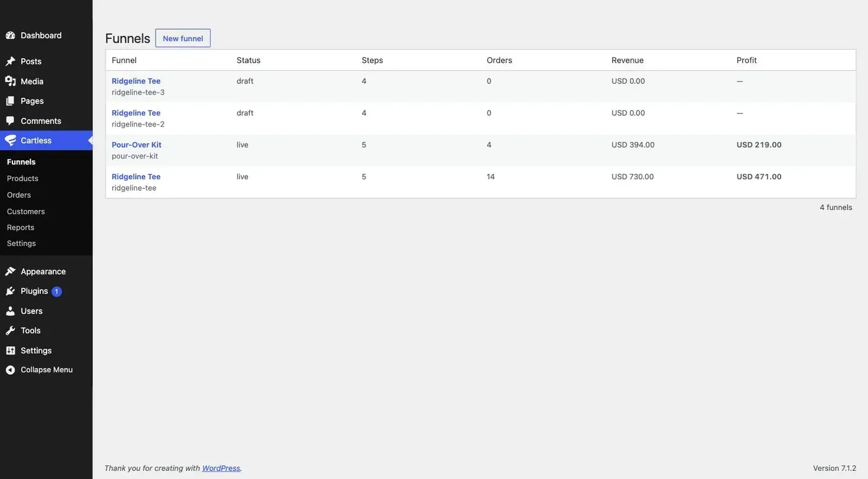
Task: Click the profit value USD 471.00
Action: pos(759,177)
